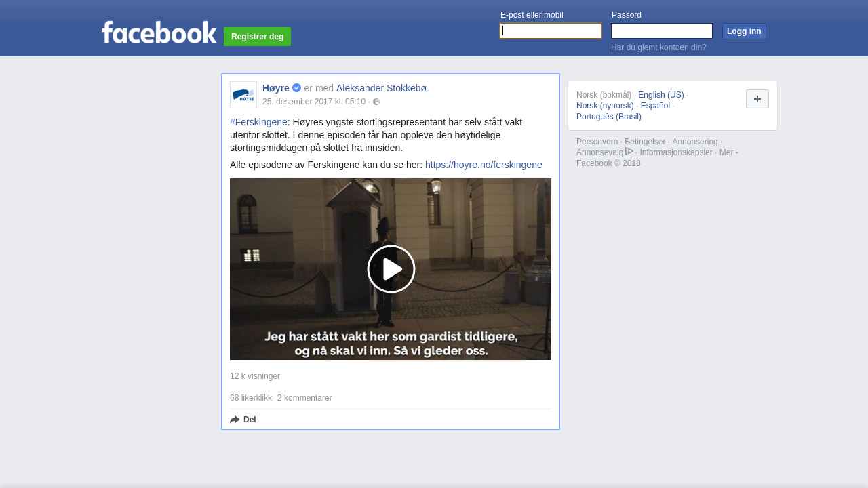Click the Annonsevalg AdChoices icon

(629, 152)
